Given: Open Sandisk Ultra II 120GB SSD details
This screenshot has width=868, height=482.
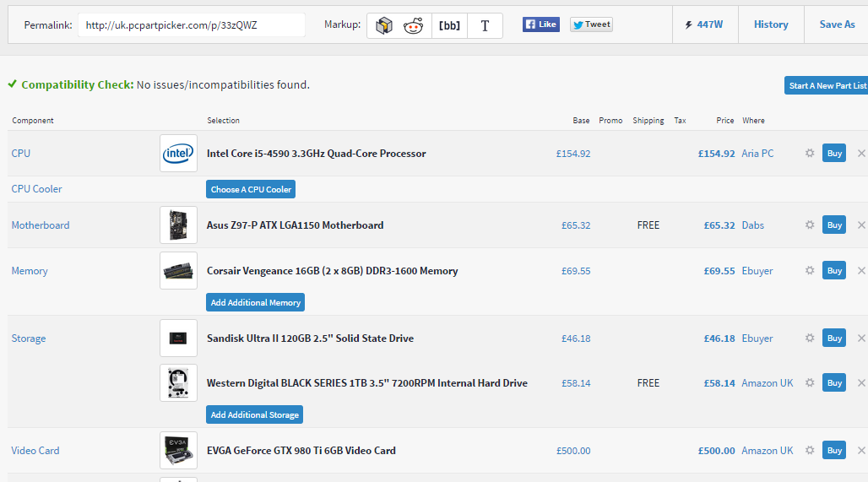Looking at the screenshot, I should click(x=310, y=338).
